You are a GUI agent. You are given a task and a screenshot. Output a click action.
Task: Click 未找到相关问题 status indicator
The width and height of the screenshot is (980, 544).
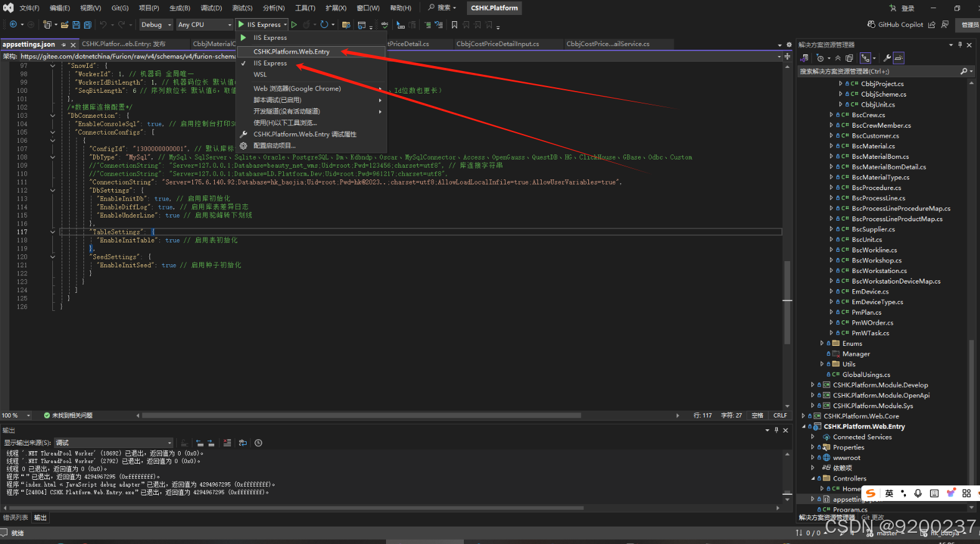click(x=68, y=416)
